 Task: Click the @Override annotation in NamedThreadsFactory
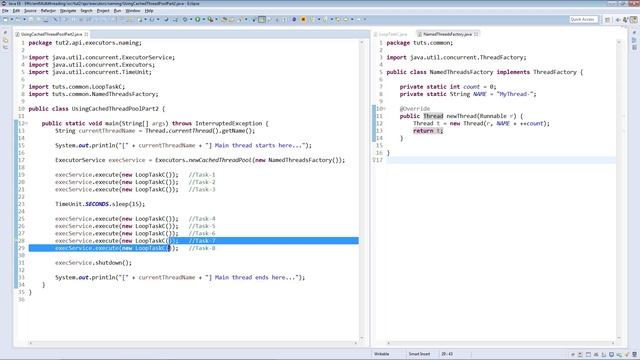415,109
